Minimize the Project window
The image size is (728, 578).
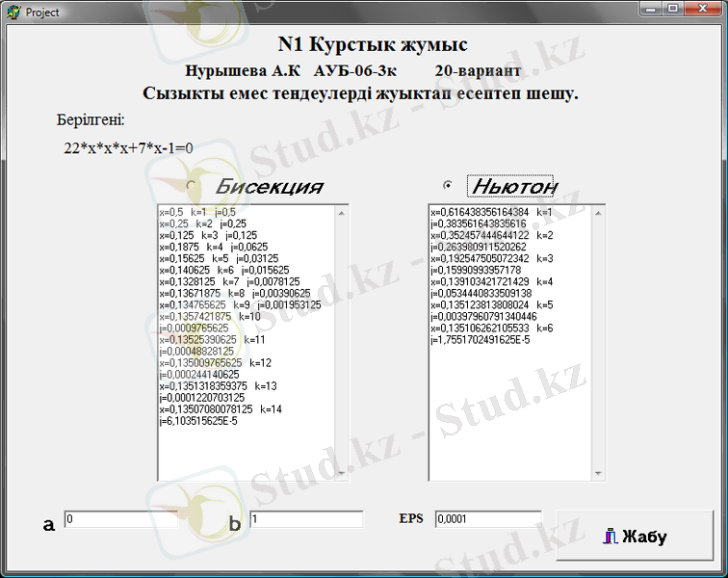pos(651,9)
